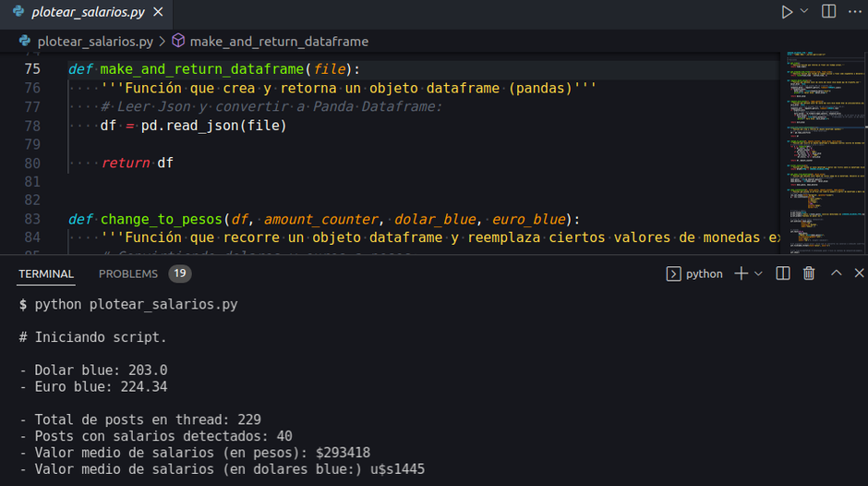868x486 pixels.
Task: Maximize panel size with chevron up
Action: click(x=836, y=273)
